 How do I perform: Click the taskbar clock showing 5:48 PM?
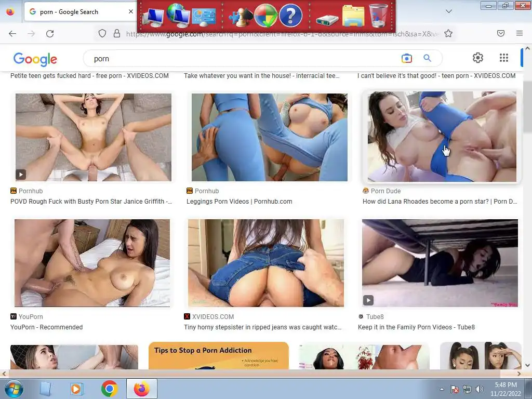[x=506, y=389]
